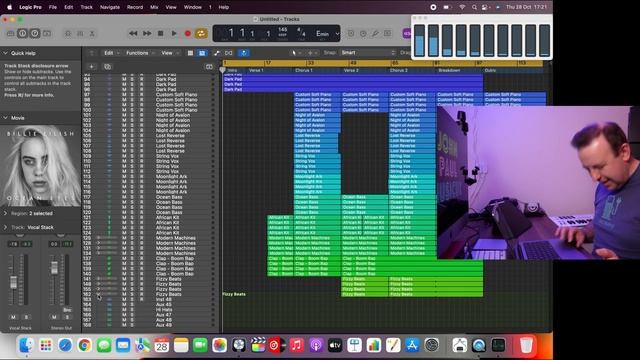The image size is (640, 360).
Task: Select the Chorus 1 arrangement marker
Action: pos(304,70)
